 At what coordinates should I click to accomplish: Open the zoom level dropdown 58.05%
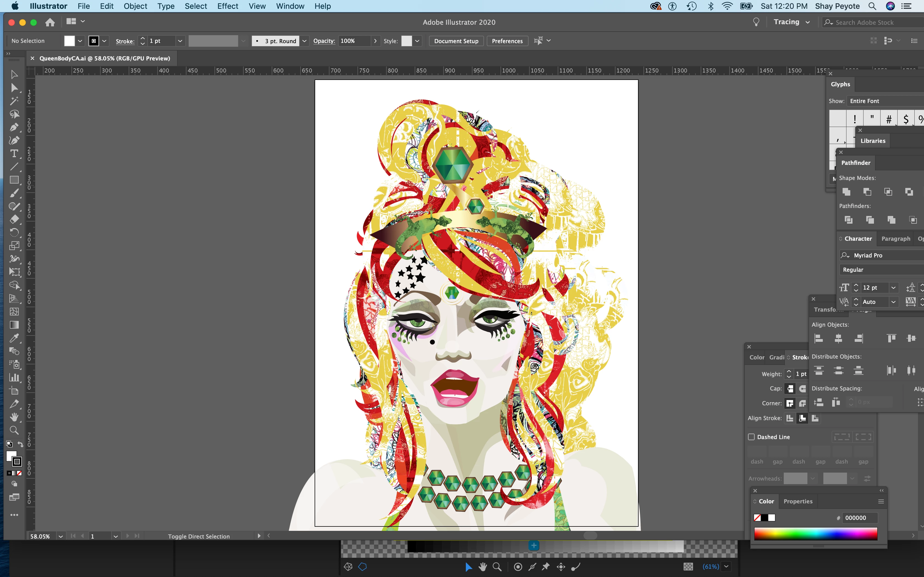pyautogui.click(x=60, y=536)
